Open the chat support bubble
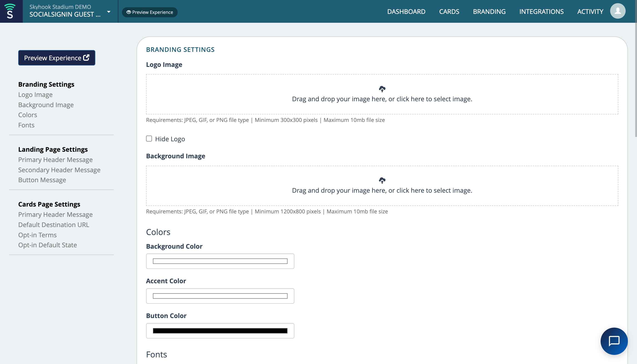Screen dimensions: 637x364 614,341
